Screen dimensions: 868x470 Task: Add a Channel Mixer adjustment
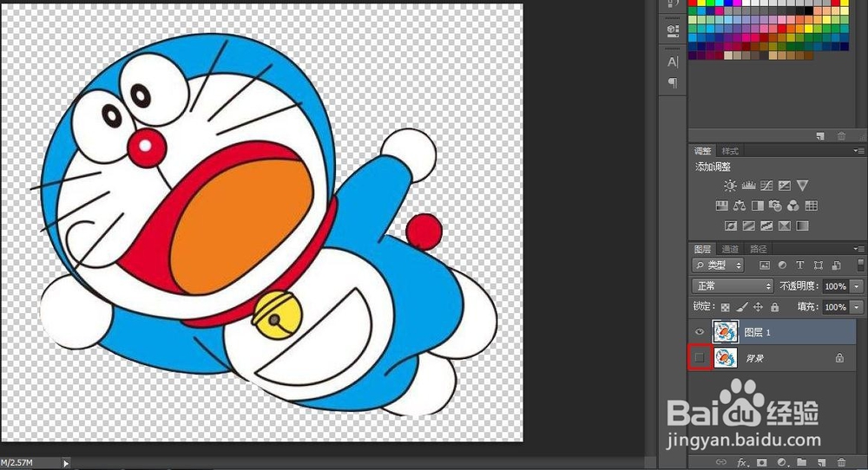coord(793,206)
